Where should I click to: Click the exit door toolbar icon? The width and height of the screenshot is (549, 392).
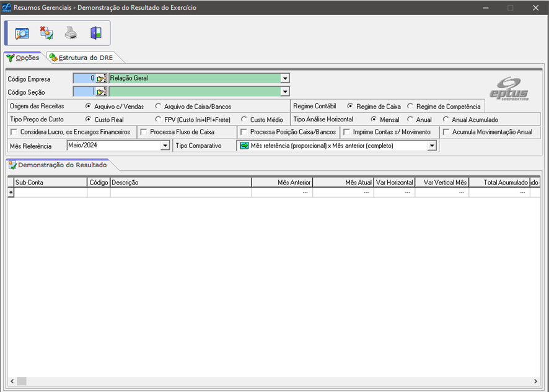point(95,33)
